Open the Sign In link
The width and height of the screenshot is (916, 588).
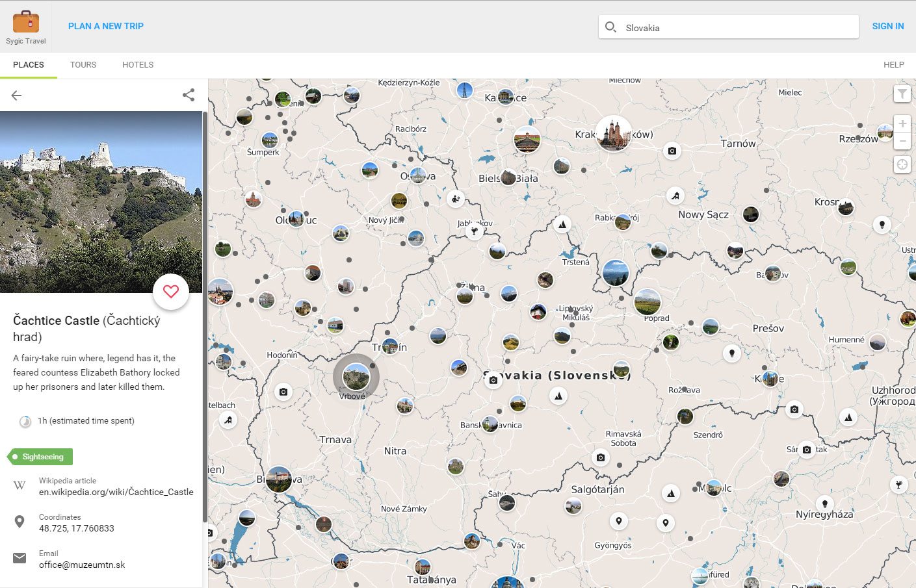coord(888,26)
